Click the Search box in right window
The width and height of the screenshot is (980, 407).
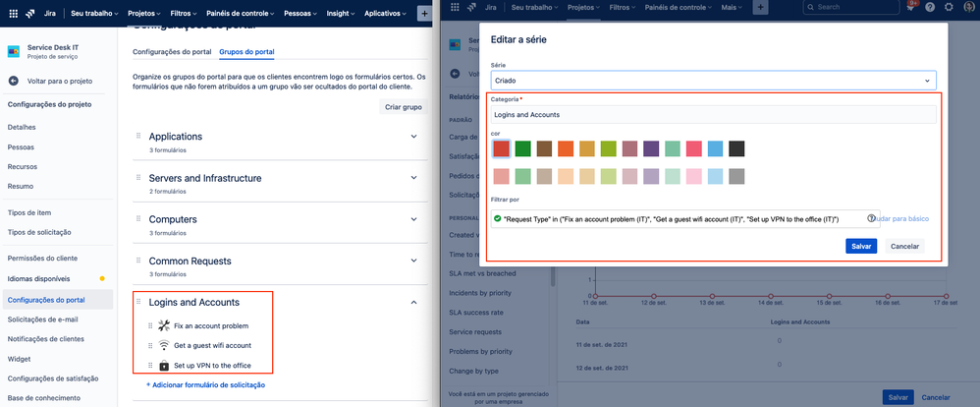pyautogui.click(x=849, y=7)
